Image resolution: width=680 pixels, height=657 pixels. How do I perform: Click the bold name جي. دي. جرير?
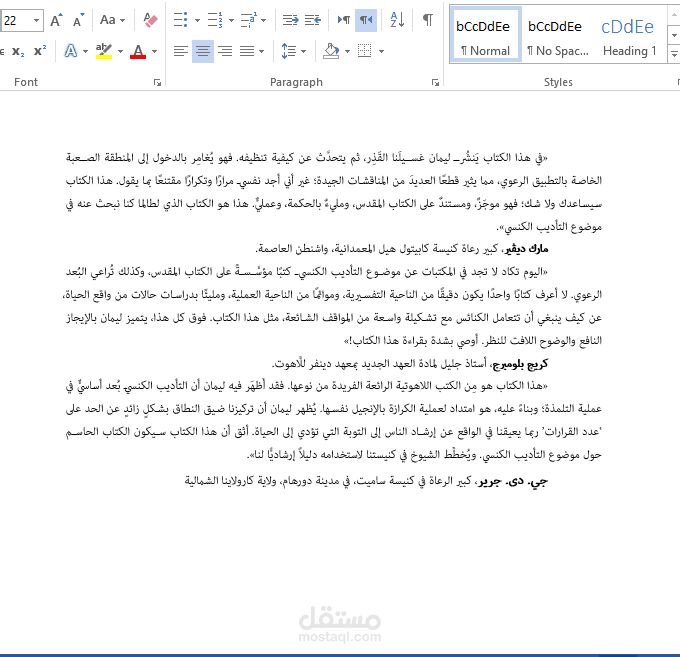pos(514,481)
